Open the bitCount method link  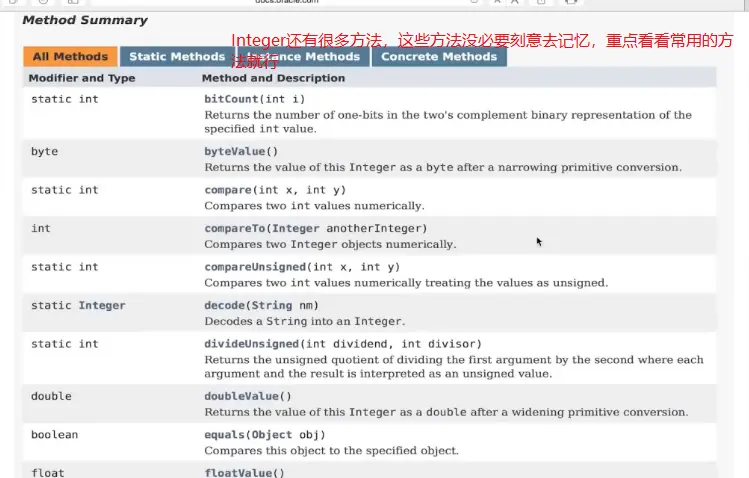[231, 99]
